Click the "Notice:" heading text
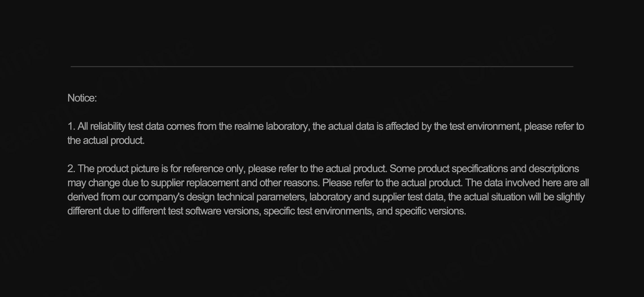 point(82,98)
